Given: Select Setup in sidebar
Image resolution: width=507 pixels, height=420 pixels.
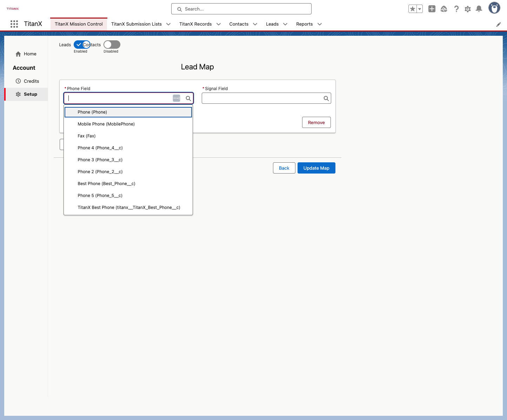Looking at the screenshot, I should click(27, 94).
